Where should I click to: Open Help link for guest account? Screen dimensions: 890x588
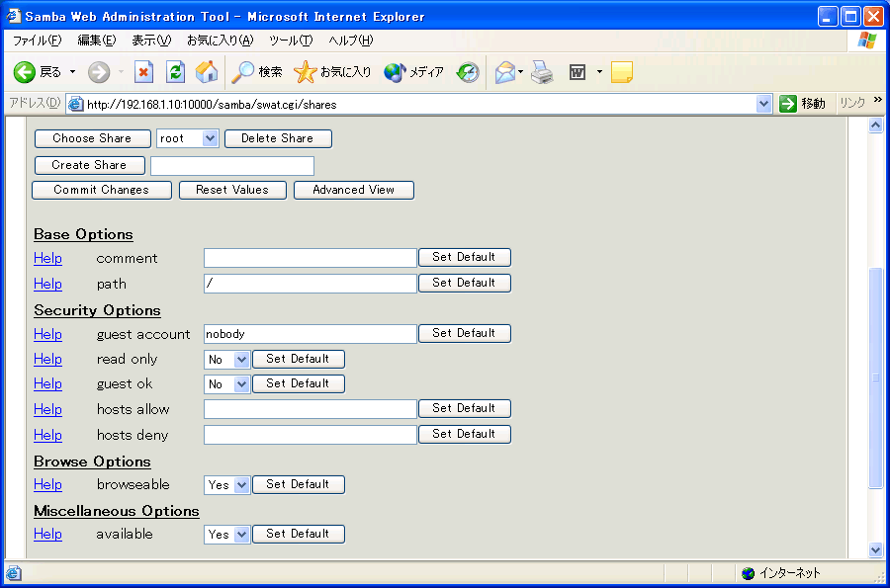pos(47,335)
